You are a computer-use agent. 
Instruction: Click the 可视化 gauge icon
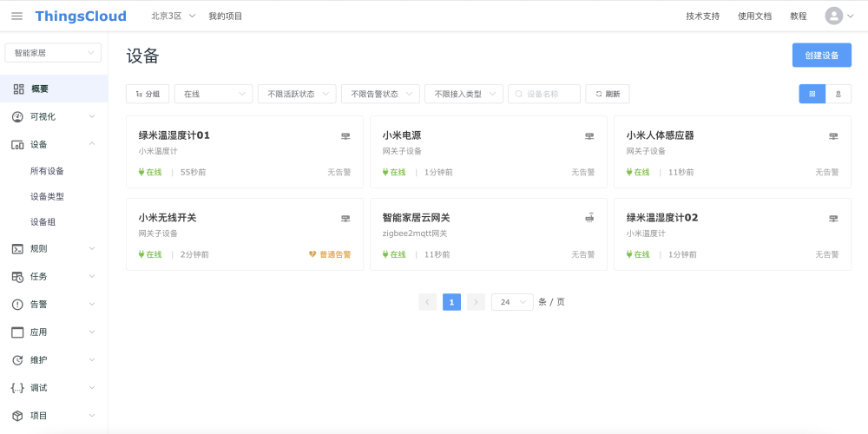tap(17, 117)
